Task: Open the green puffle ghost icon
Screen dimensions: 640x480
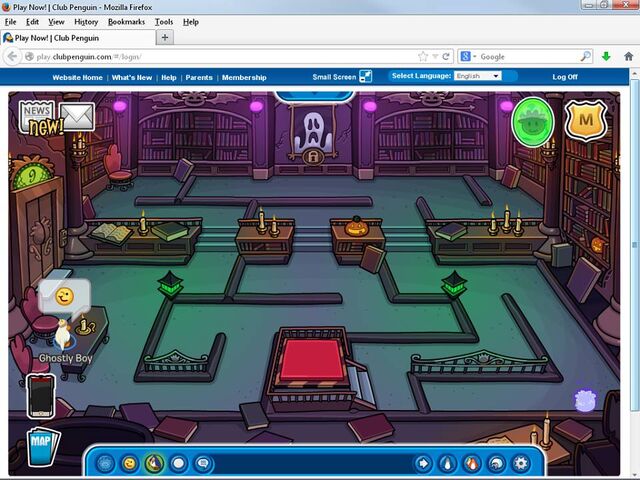Action: (533, 122)
